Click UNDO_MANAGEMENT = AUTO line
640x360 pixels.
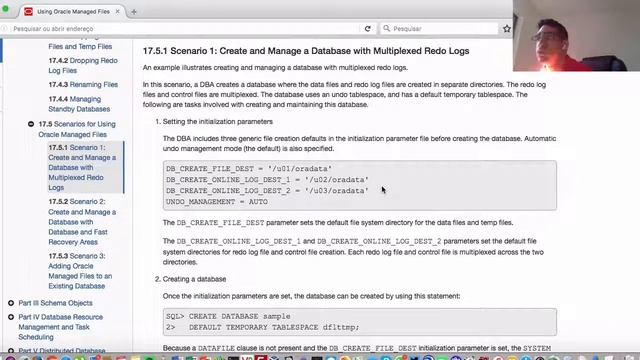(x=217, y=202)
